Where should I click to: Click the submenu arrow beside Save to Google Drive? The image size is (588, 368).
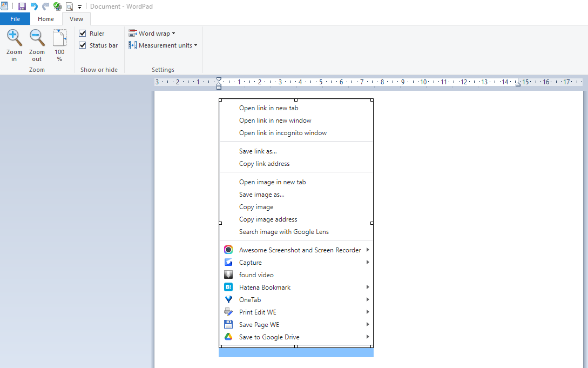[x=368, y=337]
